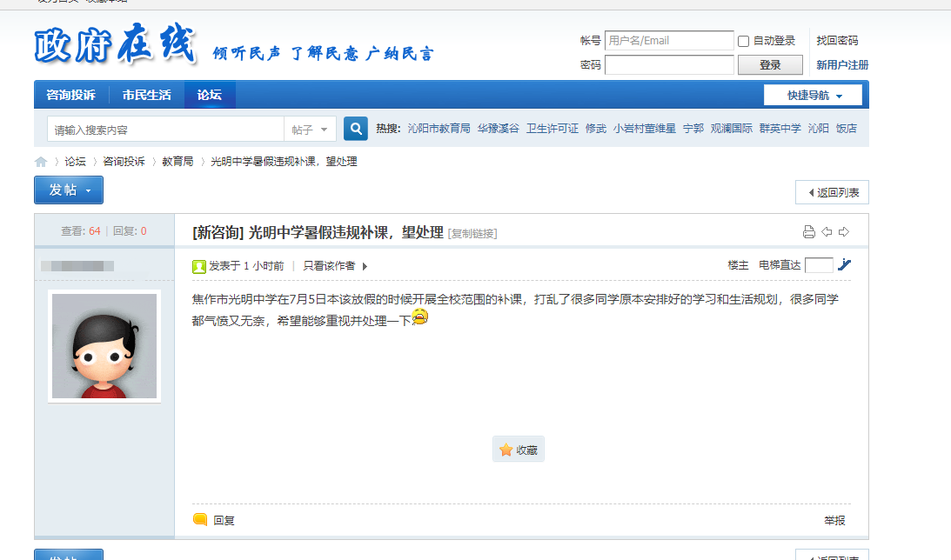Go to previous thread with left arrow
Image resolution: width=951 pixels, height=560 pixels.
pyautogui.click(x=827, y=232)
